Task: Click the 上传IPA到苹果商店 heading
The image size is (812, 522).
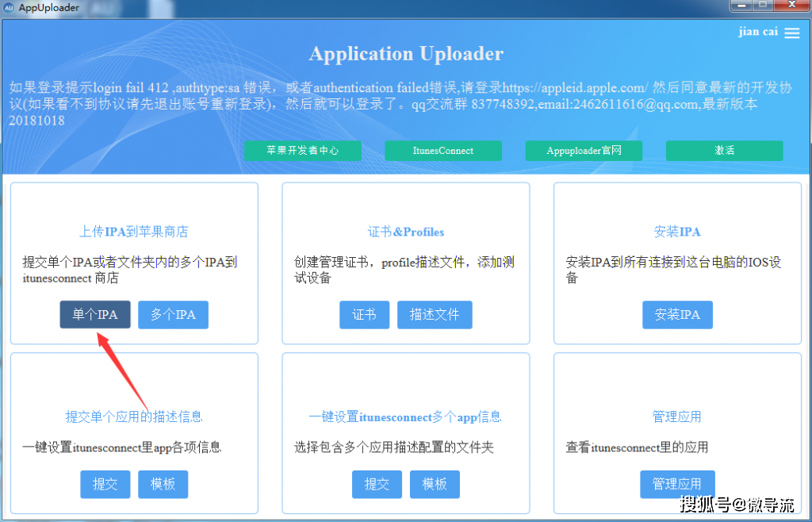Action: click(133, 232)
